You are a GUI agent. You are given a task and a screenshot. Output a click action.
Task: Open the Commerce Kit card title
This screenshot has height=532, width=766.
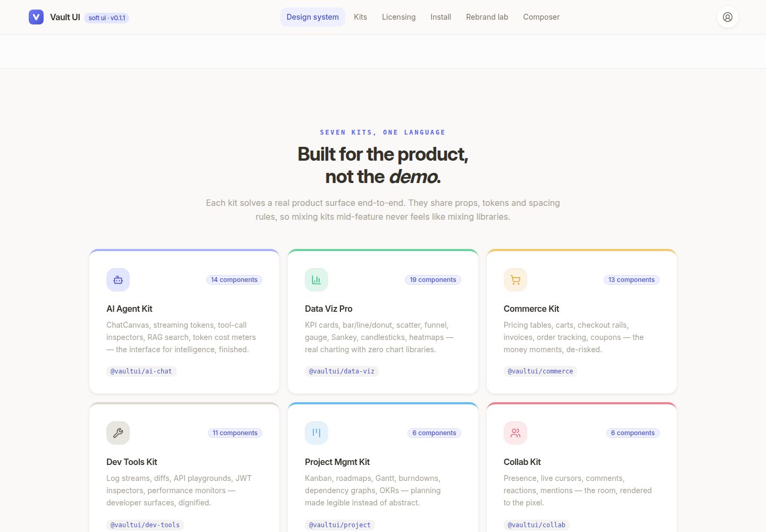(x=531, y=309)
